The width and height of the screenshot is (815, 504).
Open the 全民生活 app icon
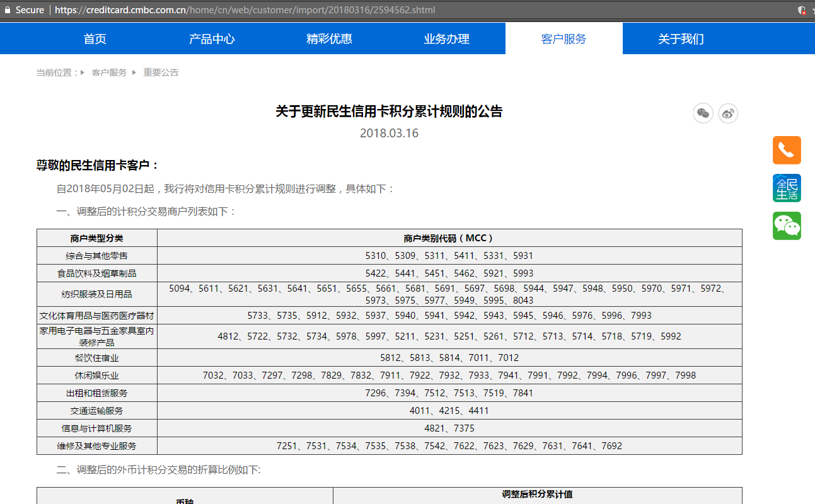pyautogui.click(x=787, y=188)
